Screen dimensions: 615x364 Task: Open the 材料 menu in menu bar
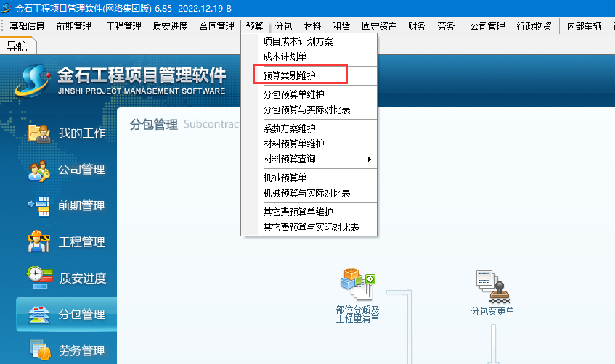[x=312, y=26]
